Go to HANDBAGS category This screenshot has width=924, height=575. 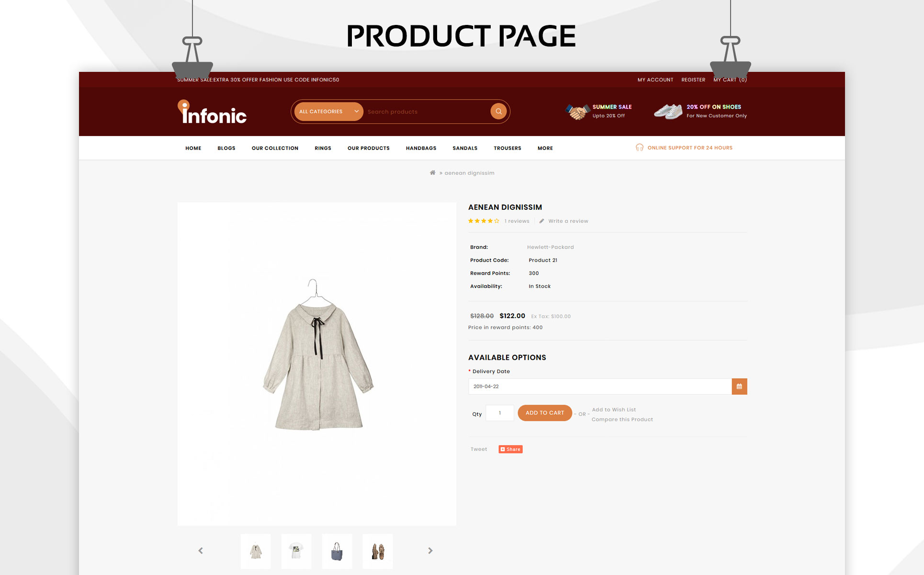(x=421, y=148)
